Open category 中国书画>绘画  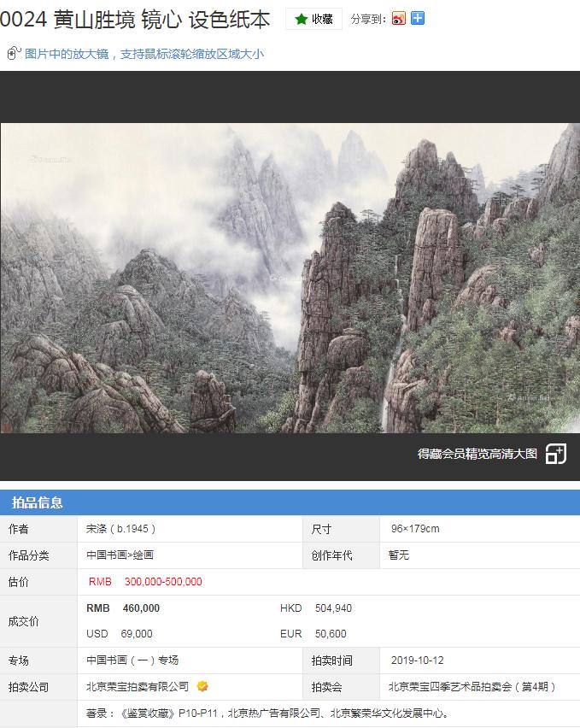(x=120, y=555)
